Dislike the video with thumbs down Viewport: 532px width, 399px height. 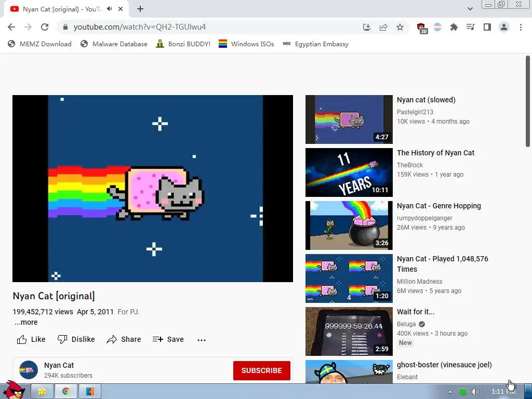click(x=76, y=339)
